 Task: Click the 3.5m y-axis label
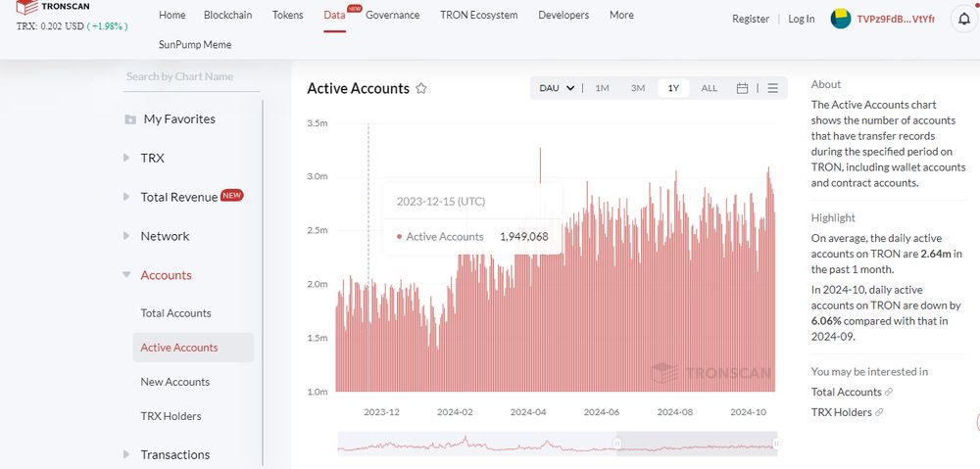318,123
